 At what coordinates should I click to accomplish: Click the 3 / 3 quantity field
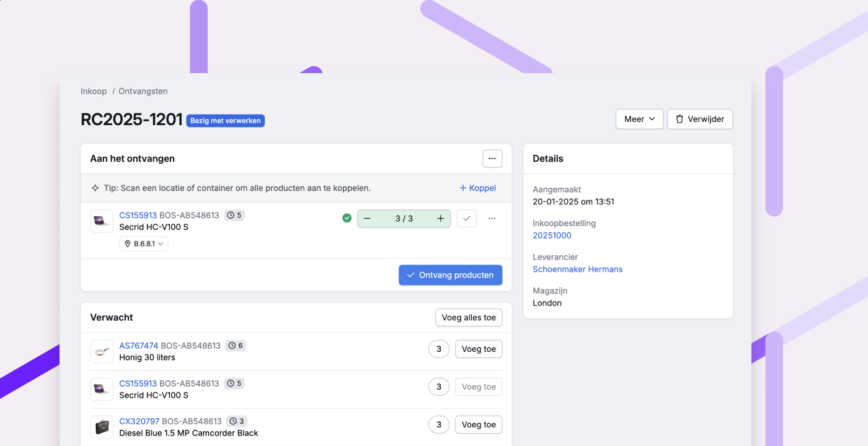pyautogui.click(x=404, y=219)
